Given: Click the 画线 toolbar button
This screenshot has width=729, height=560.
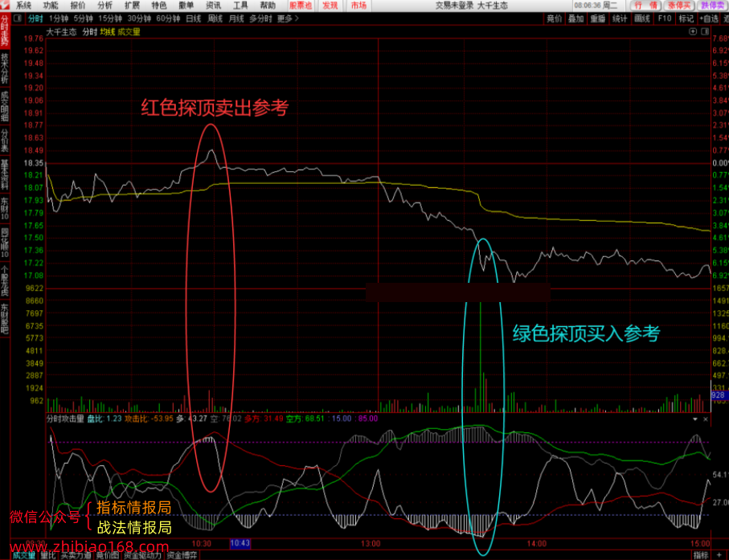Looking at the screenshot, I should click(641, 18).
